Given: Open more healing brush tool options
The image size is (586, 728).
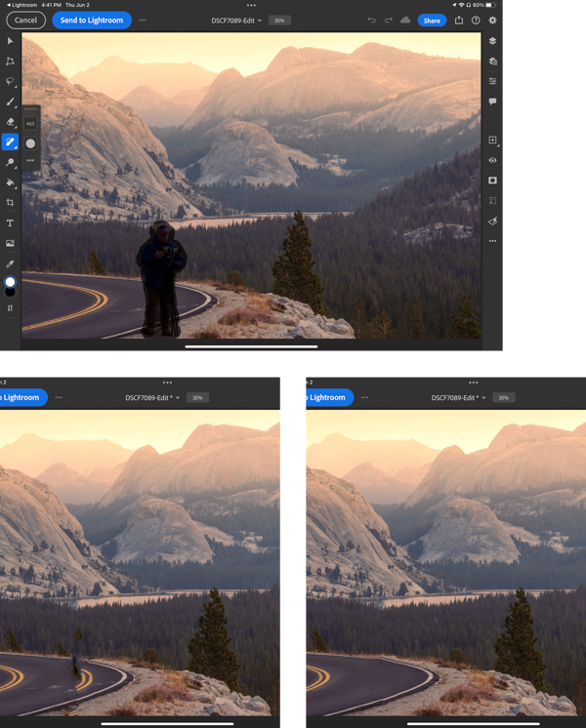Looking at the screenshot, I should (30, 160).
